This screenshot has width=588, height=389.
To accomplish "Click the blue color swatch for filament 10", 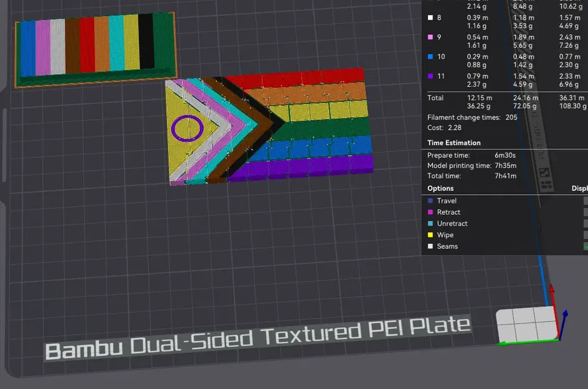I will tap(430, 57).
